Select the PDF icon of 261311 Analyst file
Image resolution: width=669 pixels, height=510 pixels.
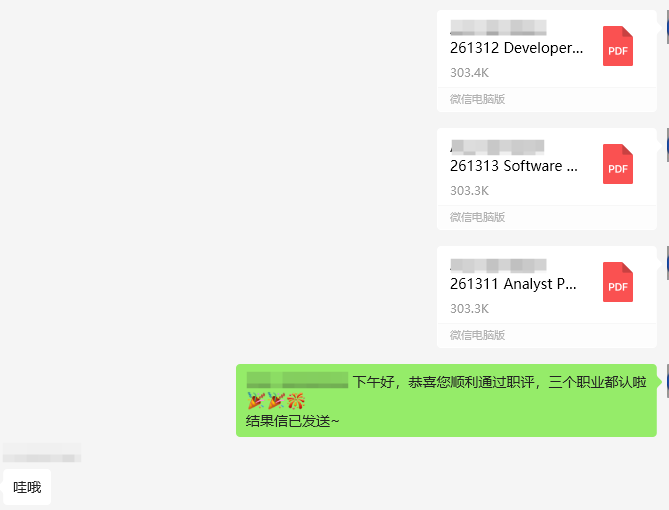pos(618,282)
